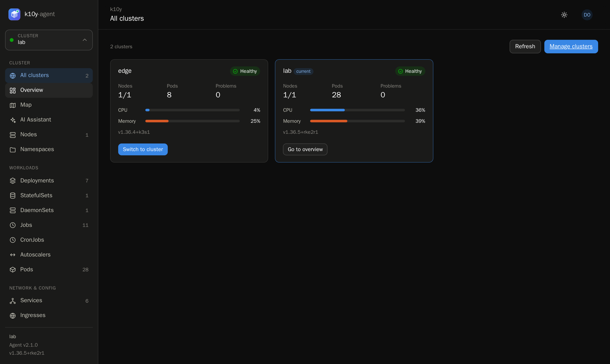The height and width of the screenshot is (364, 610).
Task: Click edge cluster CPU usage bar
Action: (193, 110)
